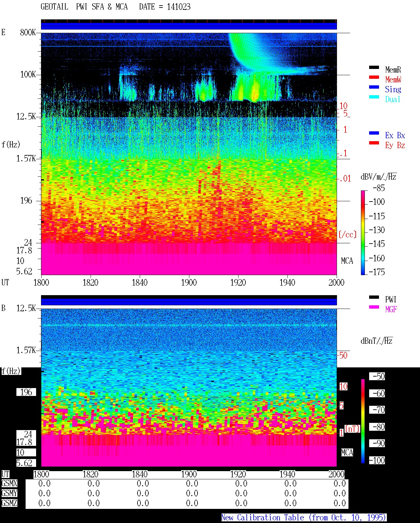
Task: Select the red MemW legend swatch
Action: click(x=374, y=77)
